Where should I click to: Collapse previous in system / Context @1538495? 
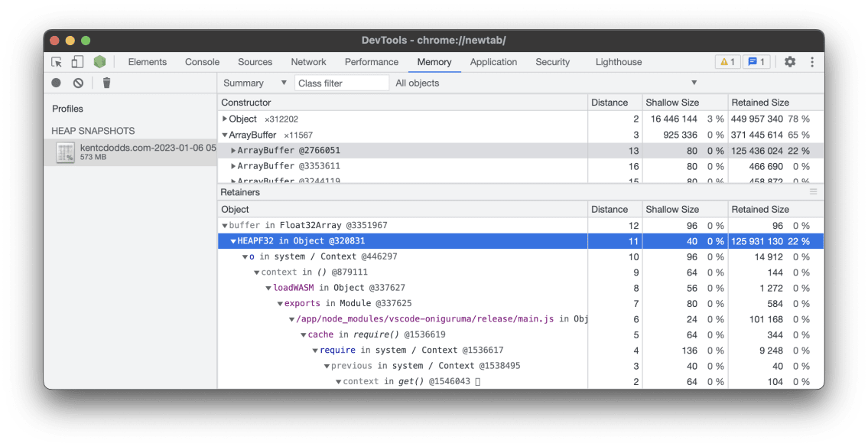pos(327,366)
